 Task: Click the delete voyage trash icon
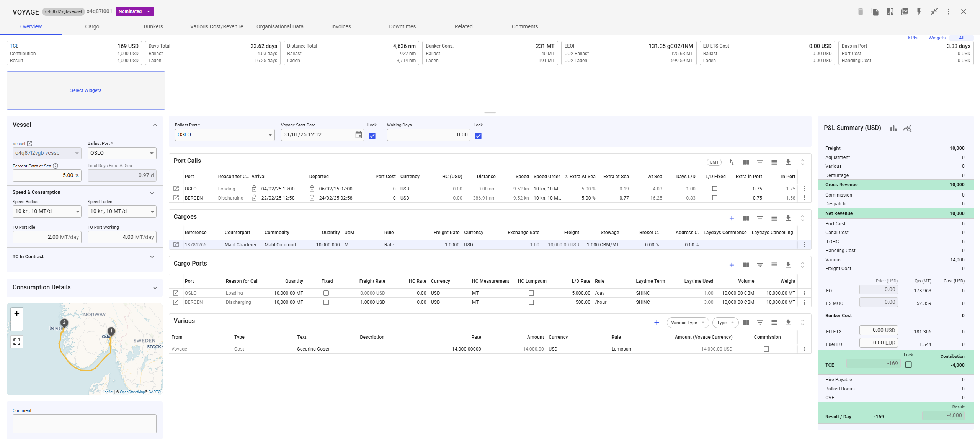[860, 11]
